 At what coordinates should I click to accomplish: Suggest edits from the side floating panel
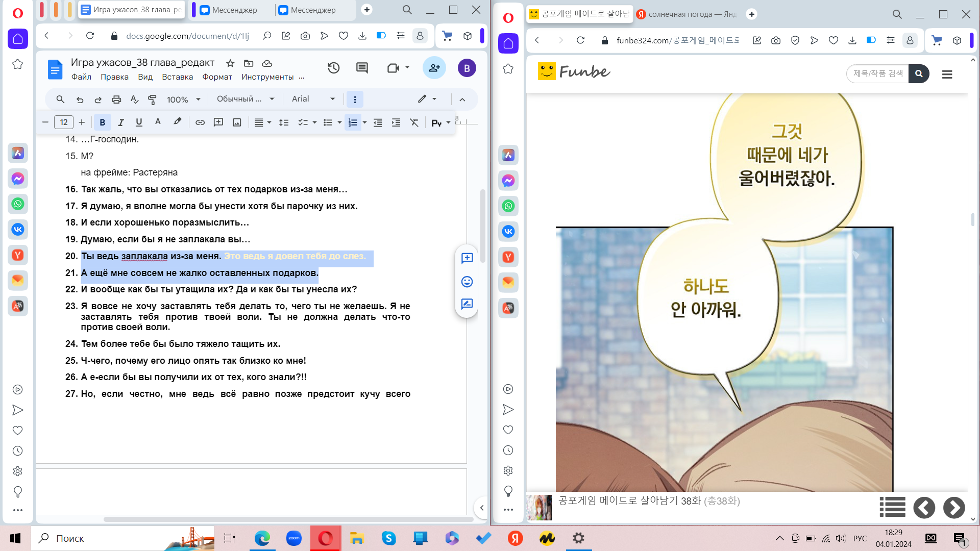click(467, 305)
